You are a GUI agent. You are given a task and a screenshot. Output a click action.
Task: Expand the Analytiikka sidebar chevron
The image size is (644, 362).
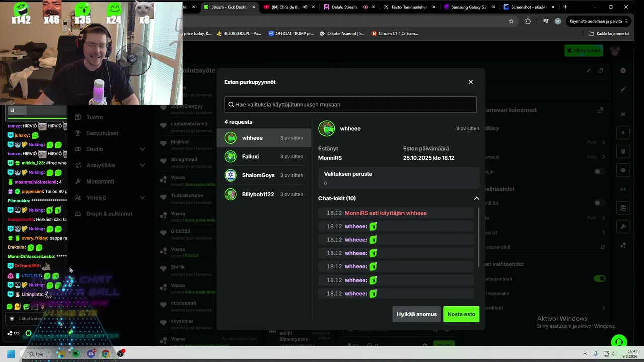(x=142, y=165)
